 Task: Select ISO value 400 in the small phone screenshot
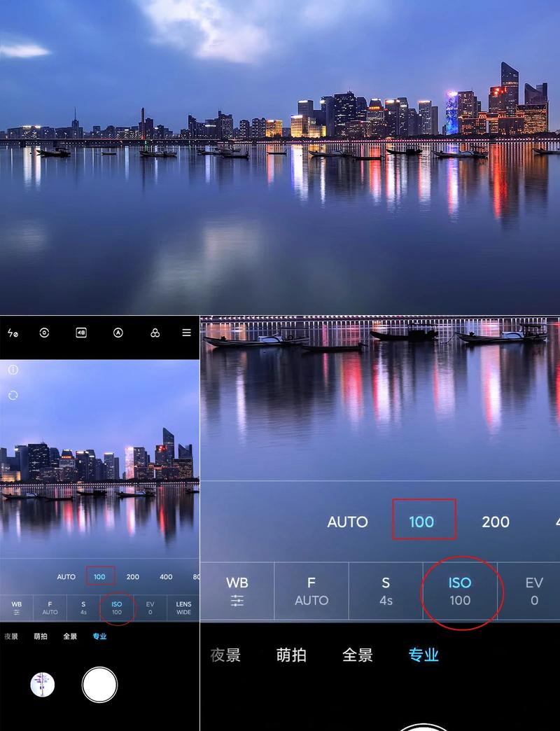tap(167, 577)
